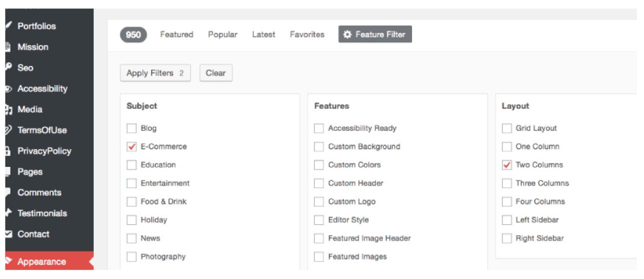This screenshot has height=279, width=644.
Task: Check the Education checkbox
Action: pos(131,165)
